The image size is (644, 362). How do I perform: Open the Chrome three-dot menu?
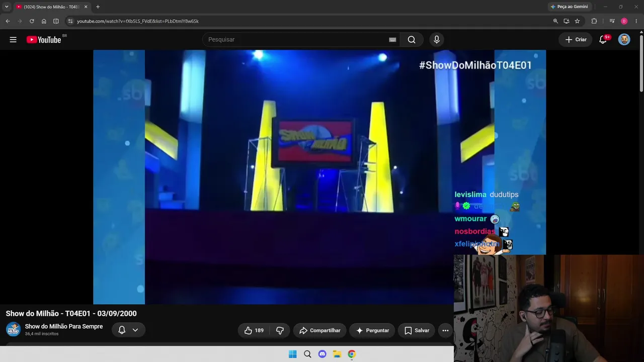click(x=636, y=21)
